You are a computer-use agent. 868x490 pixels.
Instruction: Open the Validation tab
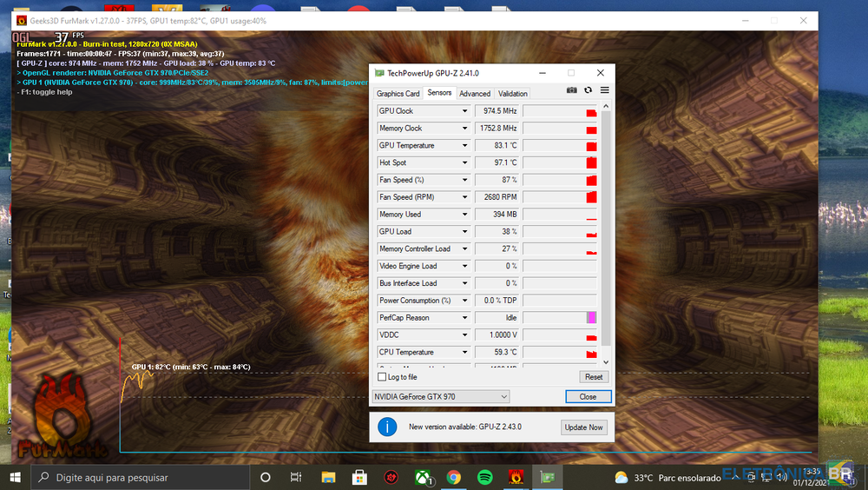512,94
